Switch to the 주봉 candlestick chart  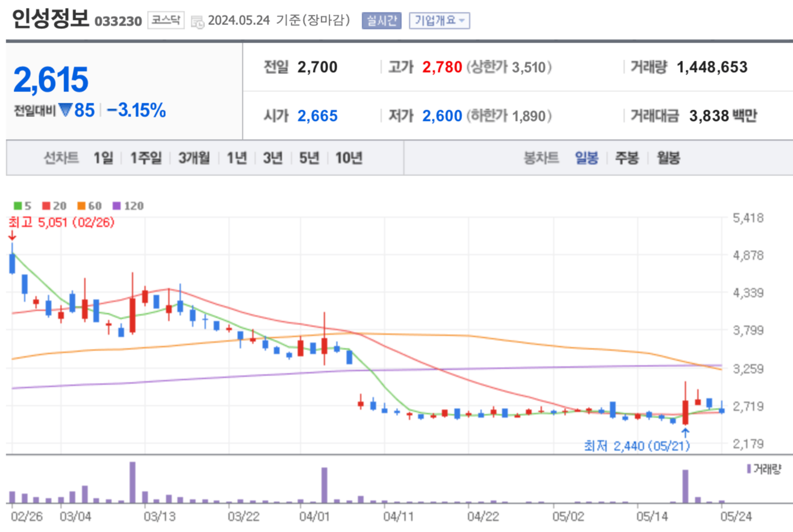click(627, 158)
